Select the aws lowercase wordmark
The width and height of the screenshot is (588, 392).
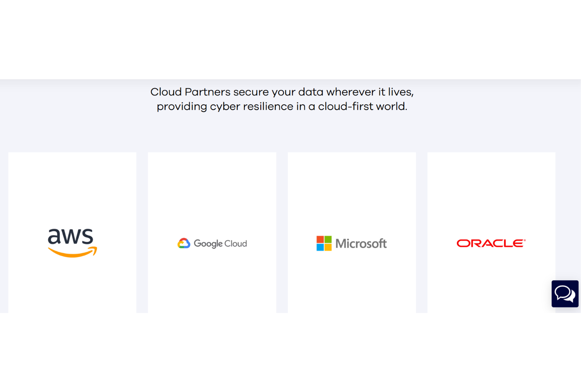(x=70, y=236)
